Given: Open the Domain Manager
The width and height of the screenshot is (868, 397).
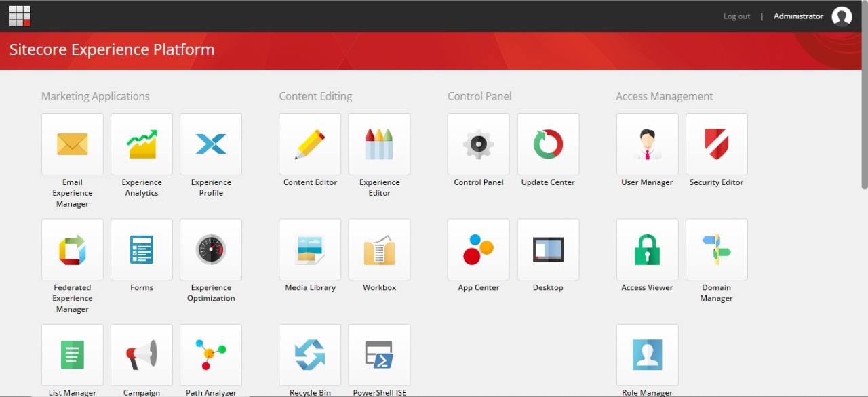Looking at the screenshot, I should 717,249.
